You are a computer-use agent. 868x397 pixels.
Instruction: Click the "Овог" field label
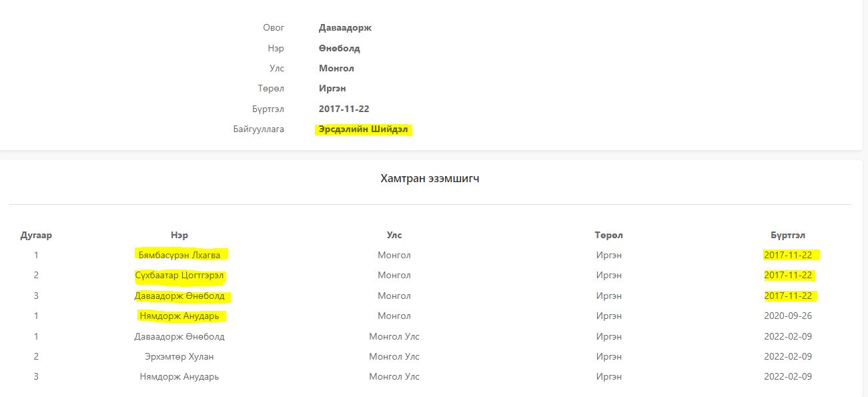pyautogui.click(x=274, y=28)
